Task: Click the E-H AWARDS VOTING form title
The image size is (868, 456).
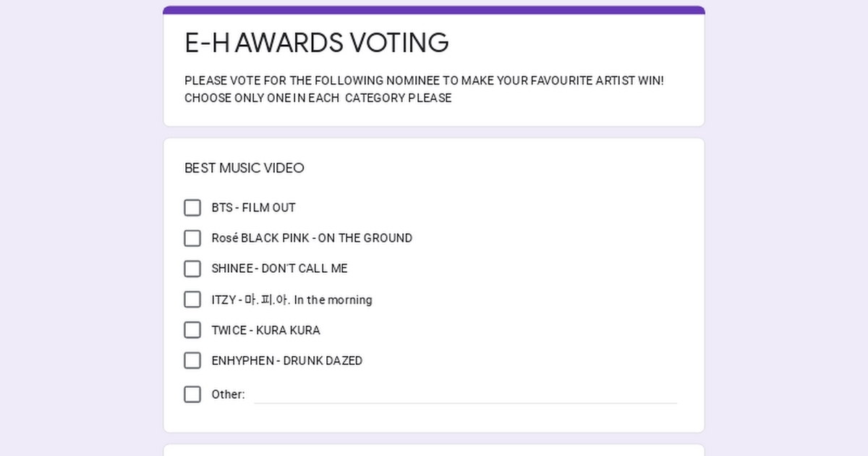Action: 317,43
